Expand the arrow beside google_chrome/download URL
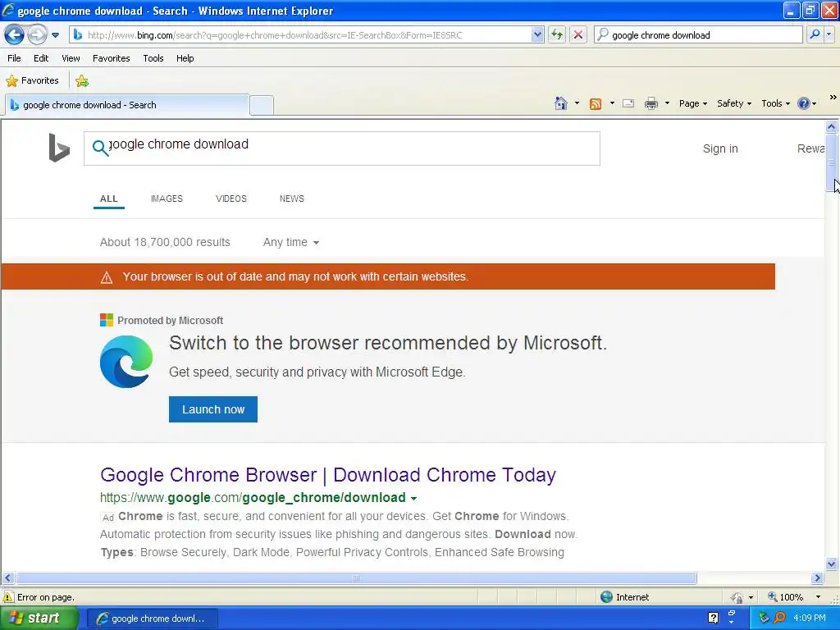This screenshot has width=840, height=630. point(413,498)
